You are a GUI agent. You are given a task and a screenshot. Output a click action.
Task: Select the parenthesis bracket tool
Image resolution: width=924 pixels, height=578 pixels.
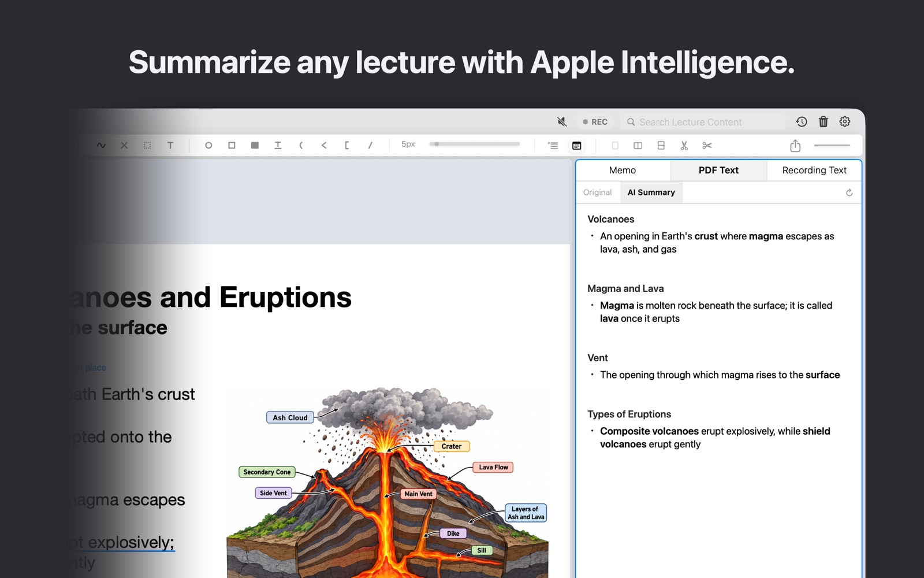[301, 145]
